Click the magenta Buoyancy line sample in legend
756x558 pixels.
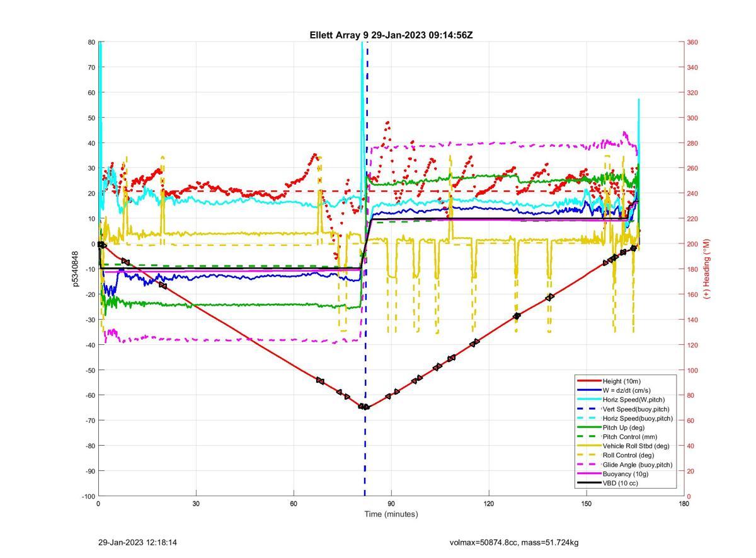point(588,474)
